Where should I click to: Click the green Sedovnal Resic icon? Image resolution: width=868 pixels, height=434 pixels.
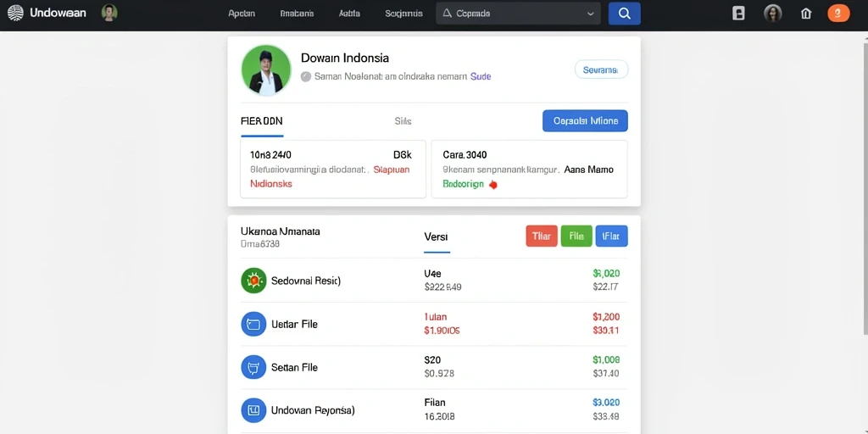(x=253, y=280)
